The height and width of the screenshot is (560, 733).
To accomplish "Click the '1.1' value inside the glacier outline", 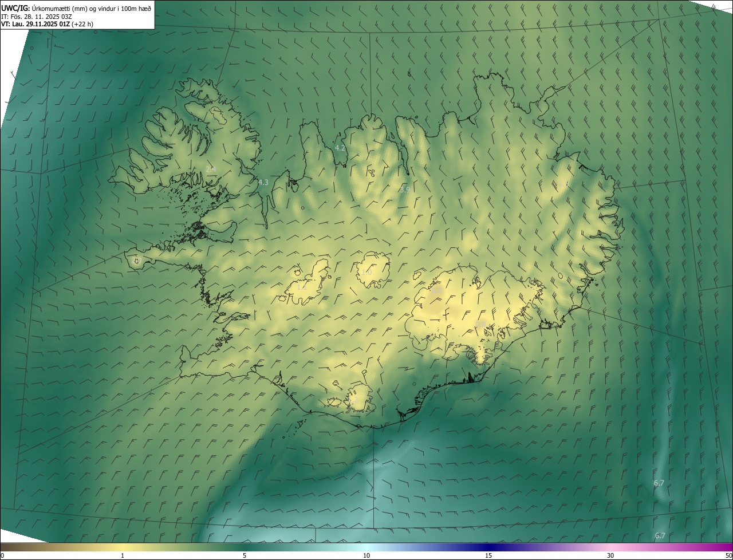I will (x=302, y=287).
